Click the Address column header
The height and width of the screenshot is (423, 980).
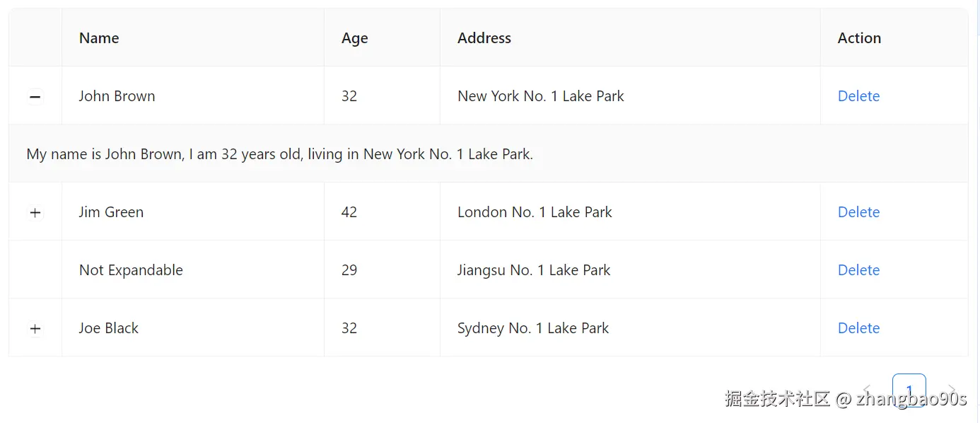(484, 38)
